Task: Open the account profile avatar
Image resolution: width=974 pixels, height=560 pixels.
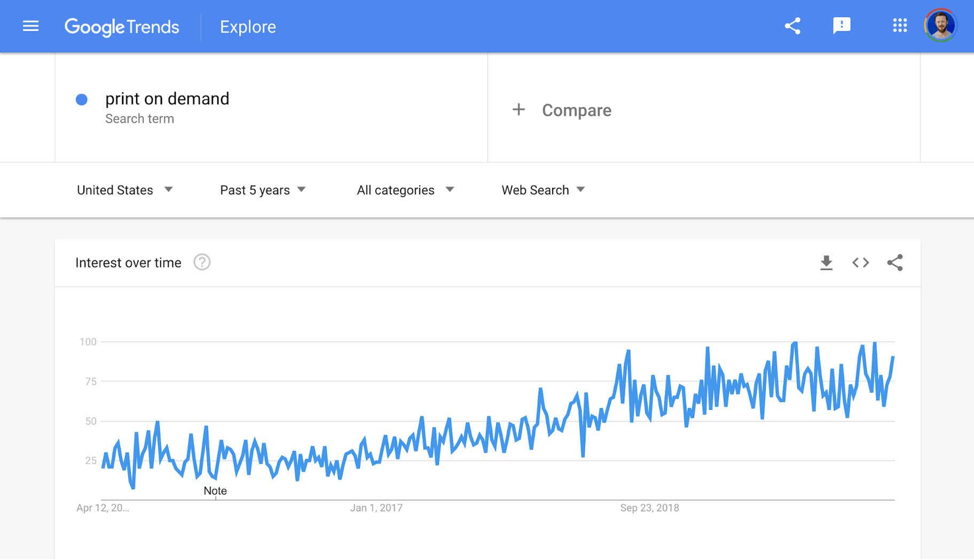Action: coord(940,26)
